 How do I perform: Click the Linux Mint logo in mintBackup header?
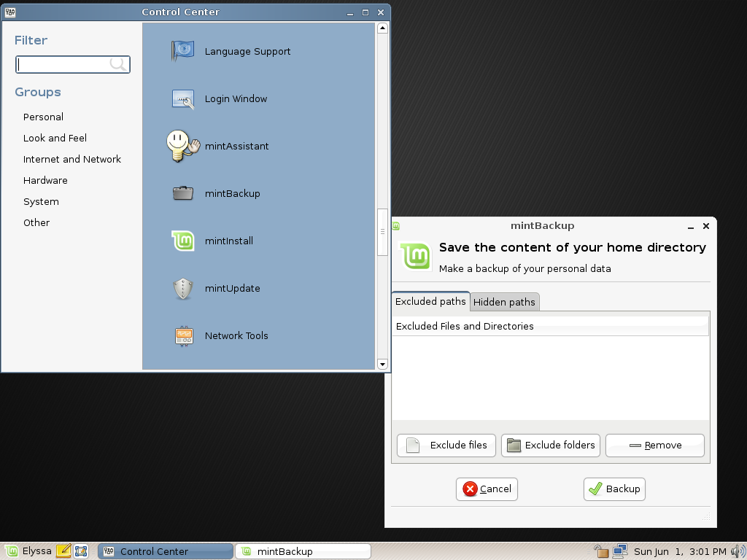(416, 256)
